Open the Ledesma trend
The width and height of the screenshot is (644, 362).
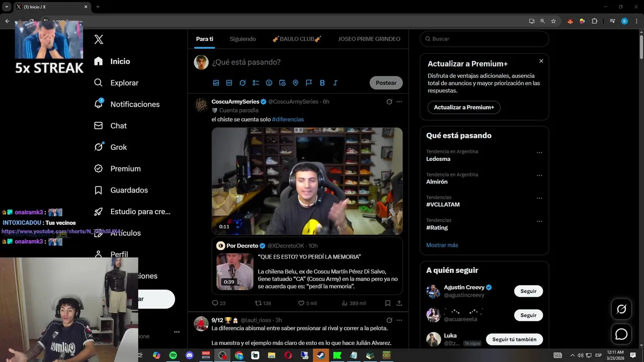coord(438,159)
